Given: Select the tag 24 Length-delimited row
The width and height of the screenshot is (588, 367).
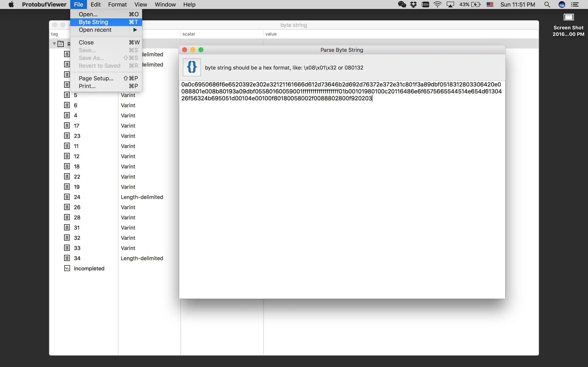Looking at the screenshot, I should coord(142,197).
